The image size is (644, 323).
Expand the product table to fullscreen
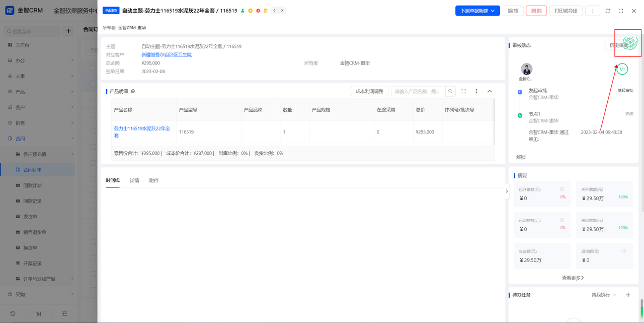coord(463,91)
